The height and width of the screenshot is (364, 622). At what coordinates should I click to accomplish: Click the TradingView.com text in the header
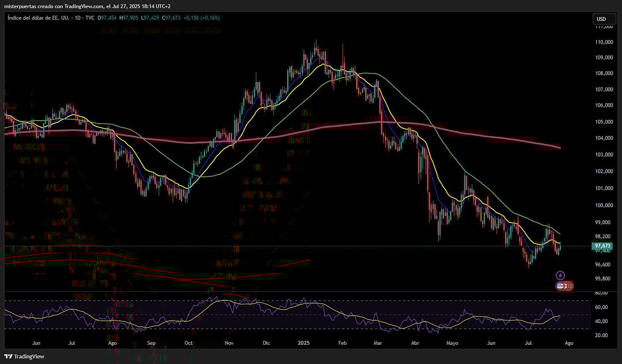tap(84, 6)
